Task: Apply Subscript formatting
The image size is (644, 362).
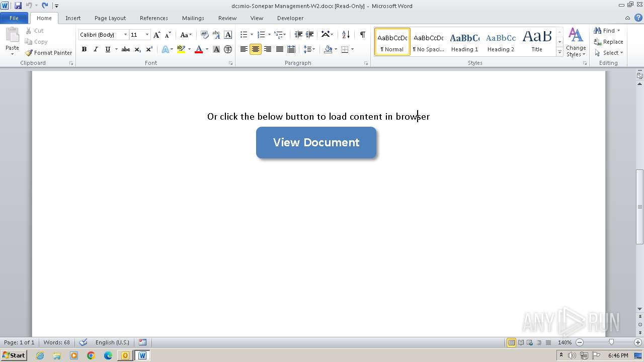Action: pos(138,49)
